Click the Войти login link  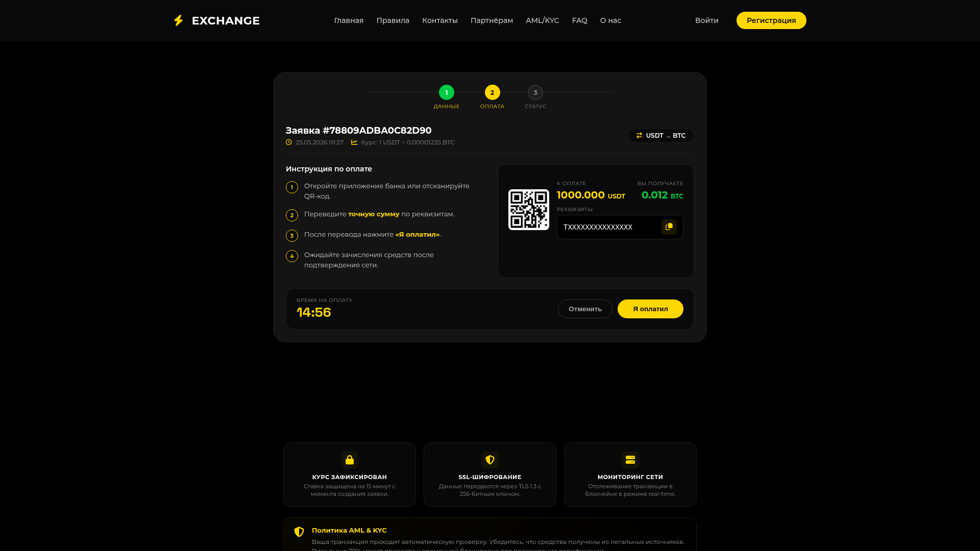[x=707, y=20]
